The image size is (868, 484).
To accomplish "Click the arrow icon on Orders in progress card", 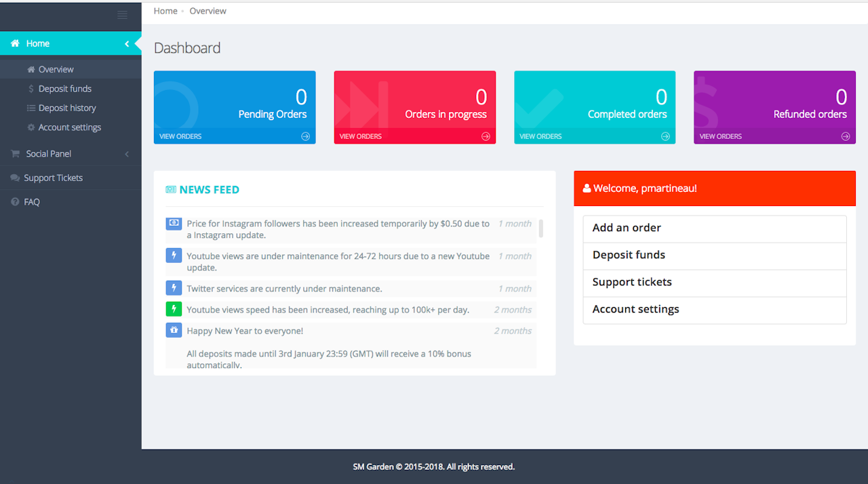I will (486, 136).
